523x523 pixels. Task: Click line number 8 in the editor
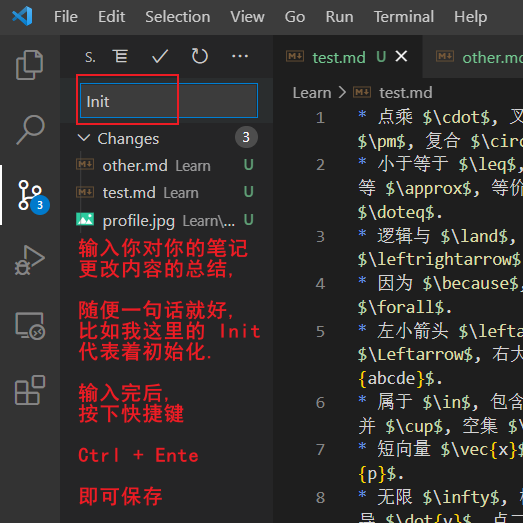tap(320, 498)
